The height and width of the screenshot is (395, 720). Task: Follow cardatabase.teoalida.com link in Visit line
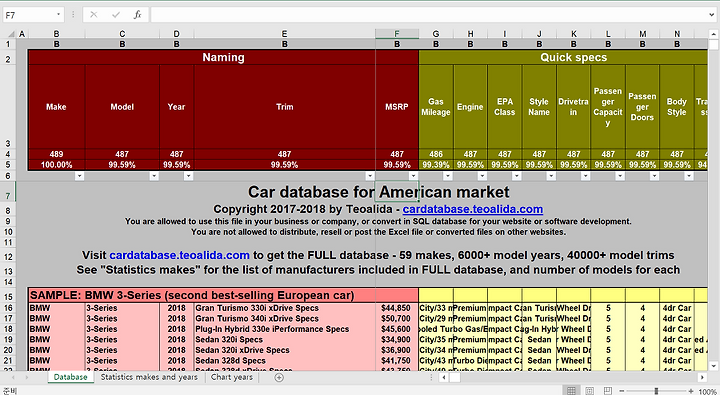coord(179,255)
